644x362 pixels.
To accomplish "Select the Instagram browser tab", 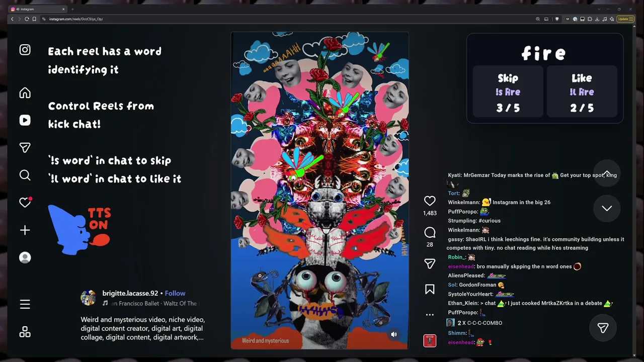I will [x=38, y=9].
